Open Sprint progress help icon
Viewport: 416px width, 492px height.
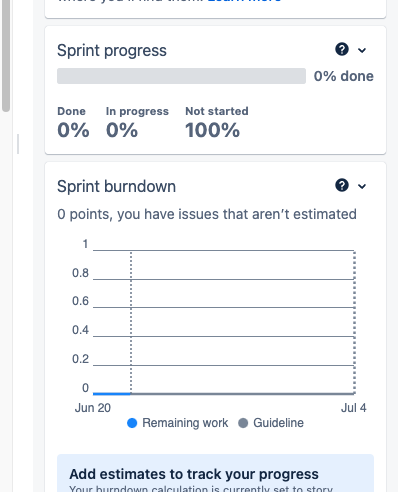pyautogui.click(x=342, y=49)
